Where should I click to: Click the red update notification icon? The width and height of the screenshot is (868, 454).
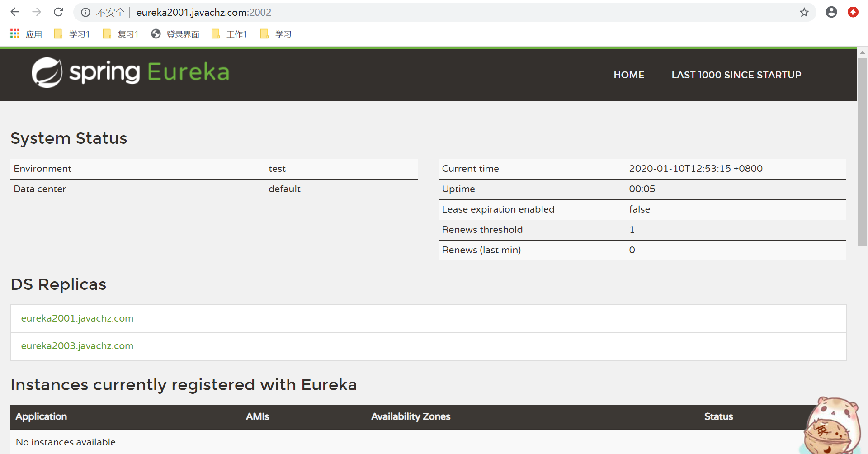point(853,12)
